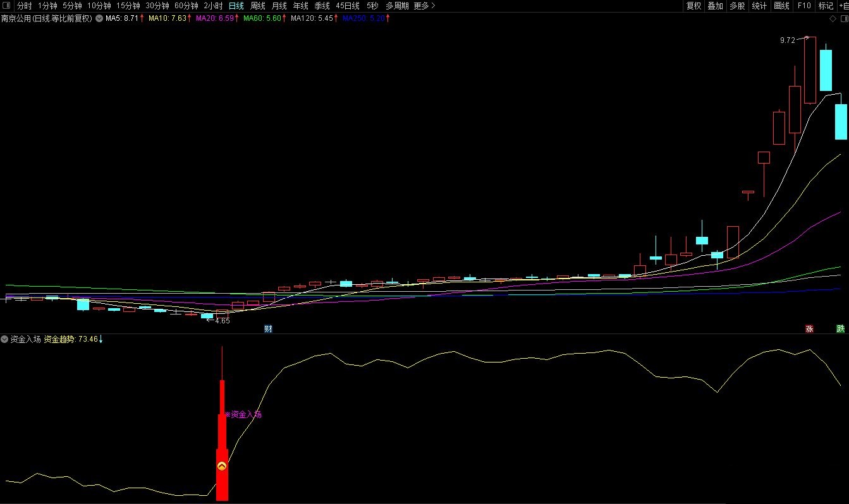The width and height of the screenshot is (849, 504).
Task: Click the 资金趋势: 73.46 value
Action: click(x=71, y=339)
